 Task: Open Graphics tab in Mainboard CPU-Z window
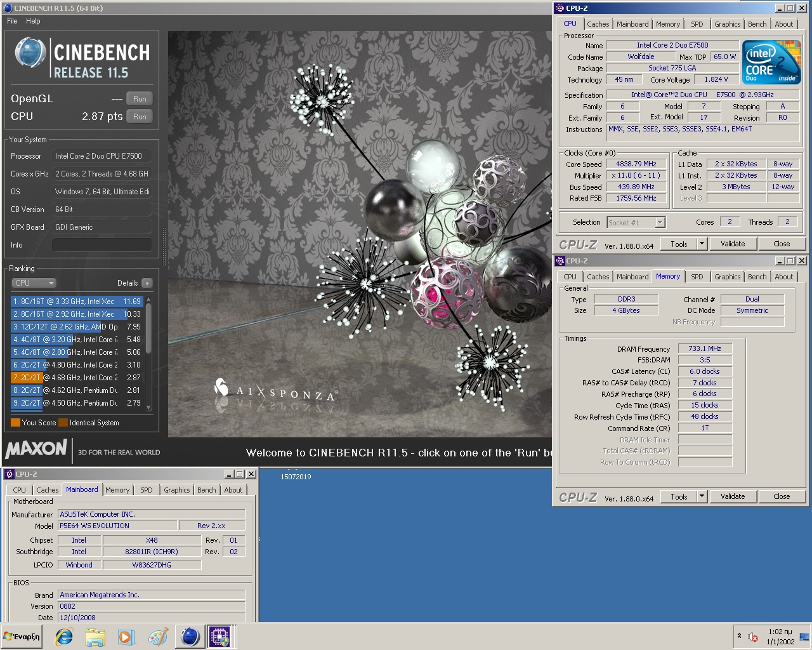tap(176, 490)
